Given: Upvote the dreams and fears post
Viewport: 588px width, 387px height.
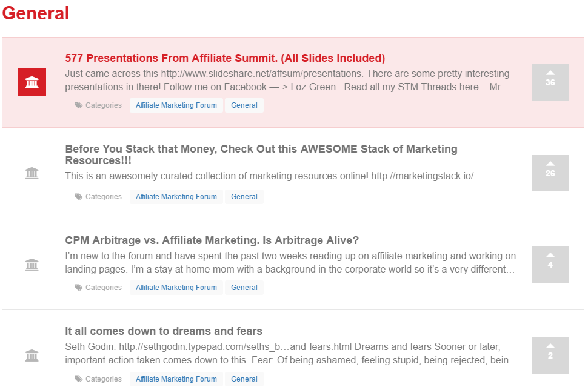Looking at the screenshot, I should [550, 355].
